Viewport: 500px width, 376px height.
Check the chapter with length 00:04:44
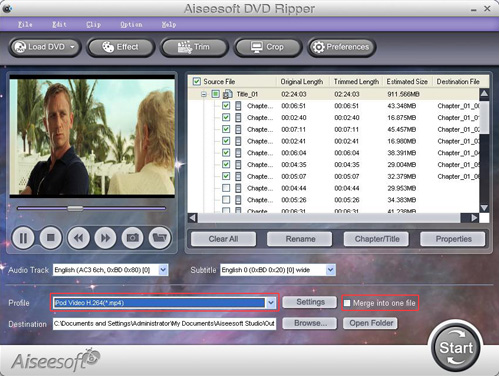click(226, 188)
